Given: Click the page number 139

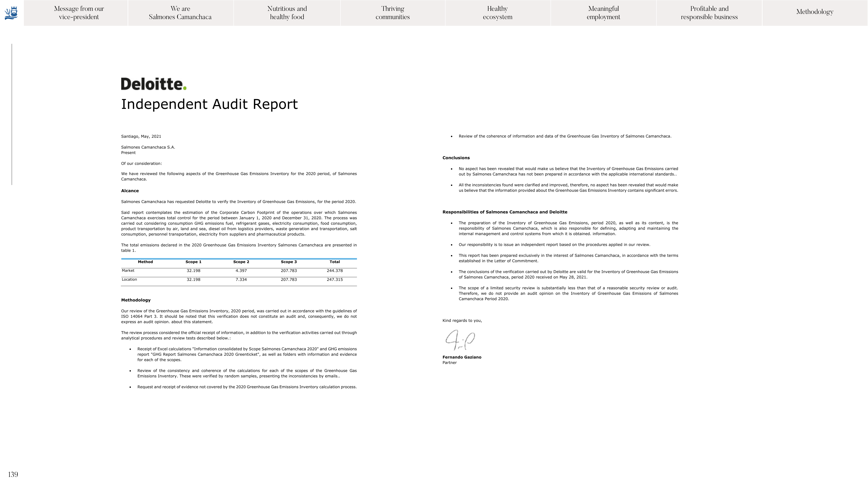Looking at the screenshot, I should pyautogui.click(x=13, y=475).
